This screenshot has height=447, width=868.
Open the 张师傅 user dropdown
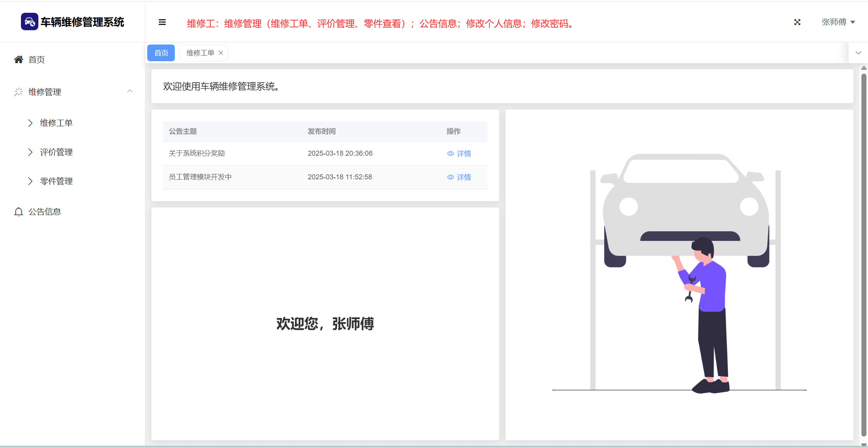tap(838, 22)
